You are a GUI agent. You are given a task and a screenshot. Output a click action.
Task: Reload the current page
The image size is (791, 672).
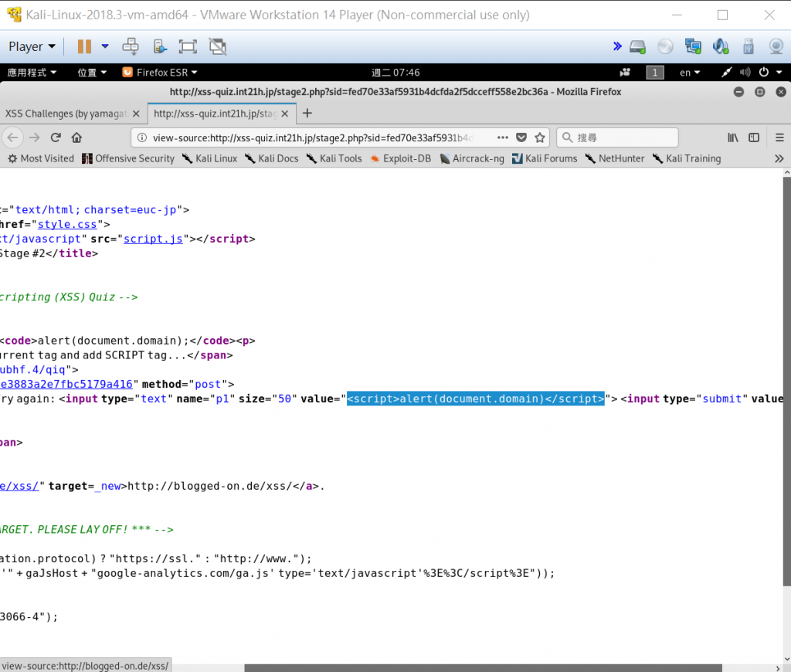56,137
